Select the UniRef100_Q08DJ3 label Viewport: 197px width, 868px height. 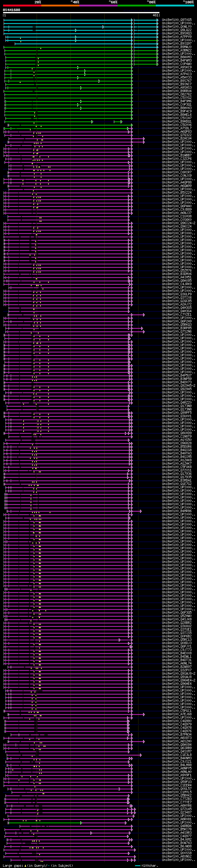177,643
